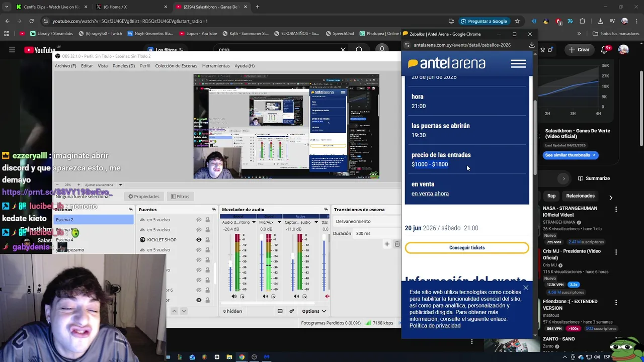644x362 pixels.
Task: Delete the scene transition with trash icon
Action: point(397,244)
